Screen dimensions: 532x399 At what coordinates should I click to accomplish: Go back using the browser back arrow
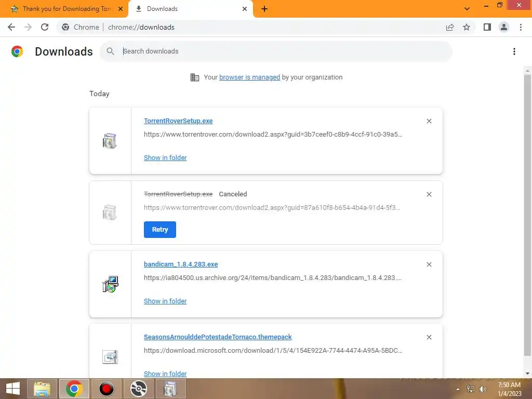point(11,27)
